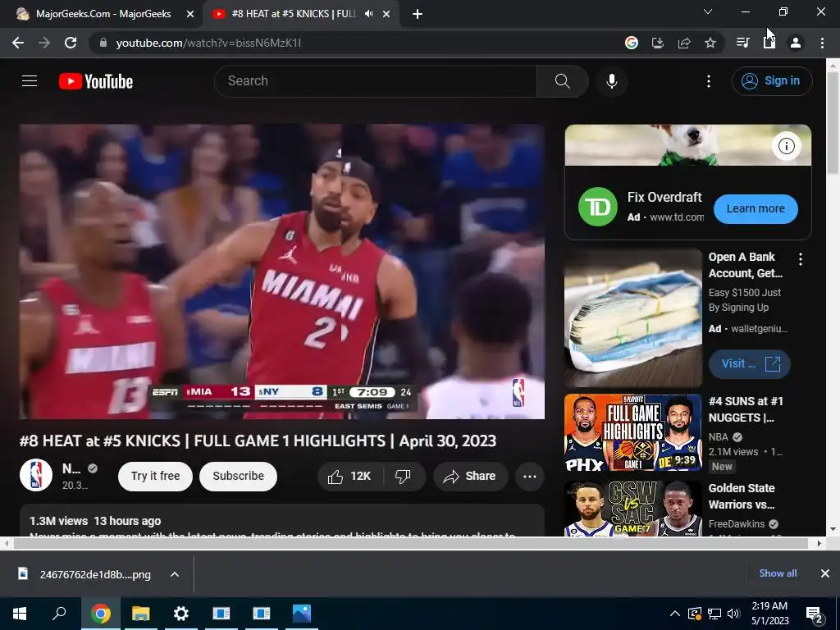
Task: Select the #8 HEAT at #5 KNICKS tab
Action: pyautogui.click(x=293, y=14)
